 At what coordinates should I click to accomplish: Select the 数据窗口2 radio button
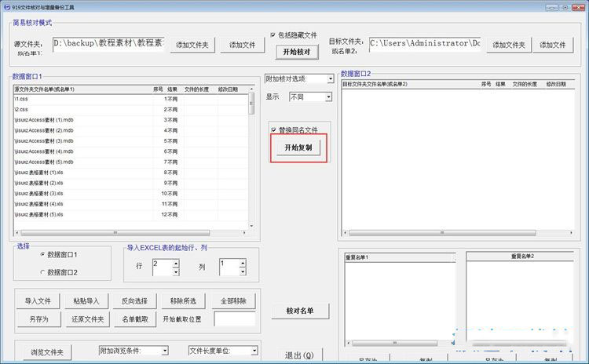tap(42, 272)
